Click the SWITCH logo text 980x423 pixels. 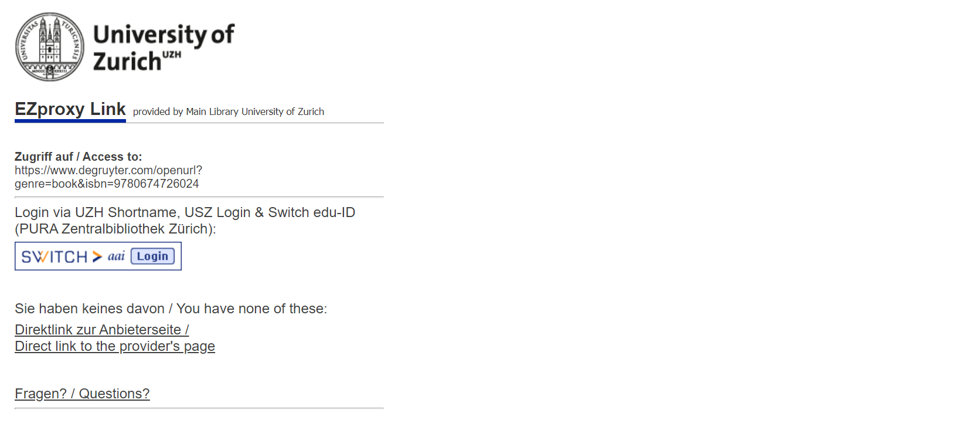pos(54,257)
